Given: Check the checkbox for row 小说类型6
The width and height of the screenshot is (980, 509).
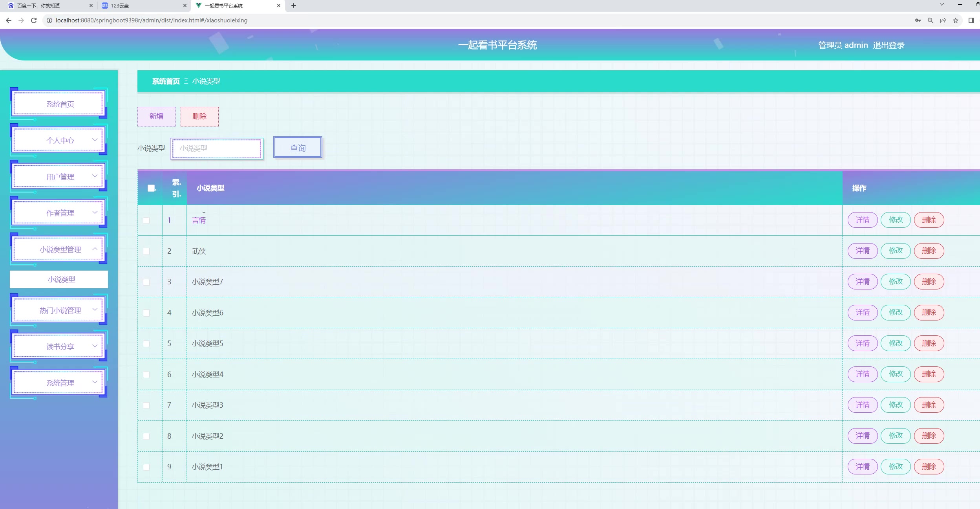Looking at the screenshot, I should tap(146, 313).
